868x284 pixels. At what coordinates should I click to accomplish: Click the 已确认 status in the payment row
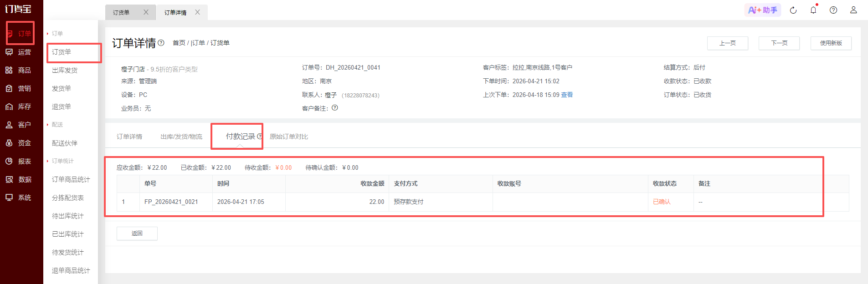[x=662, y=202]
